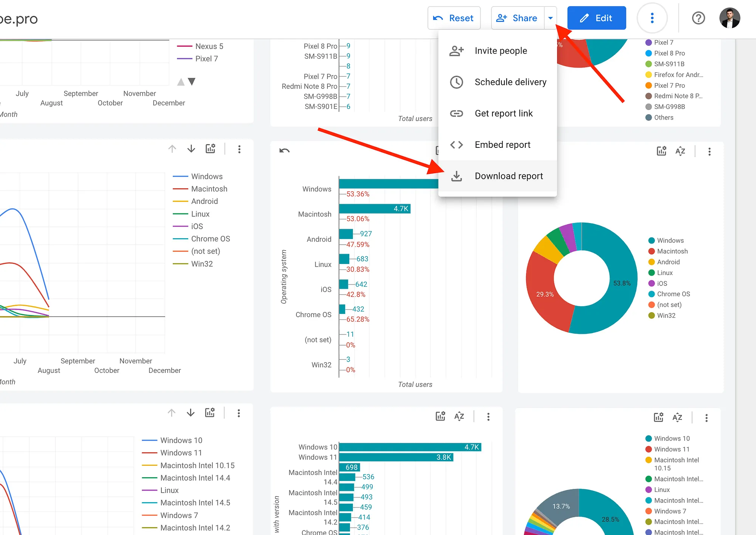Click AZ sort icon on OS donut chart

coord(680,151)
